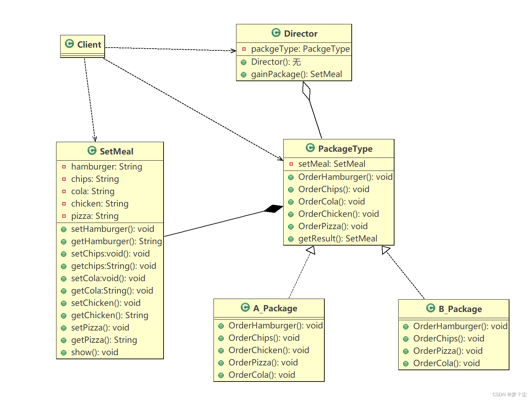Select the filled composition diamond at PackageType

274,209
